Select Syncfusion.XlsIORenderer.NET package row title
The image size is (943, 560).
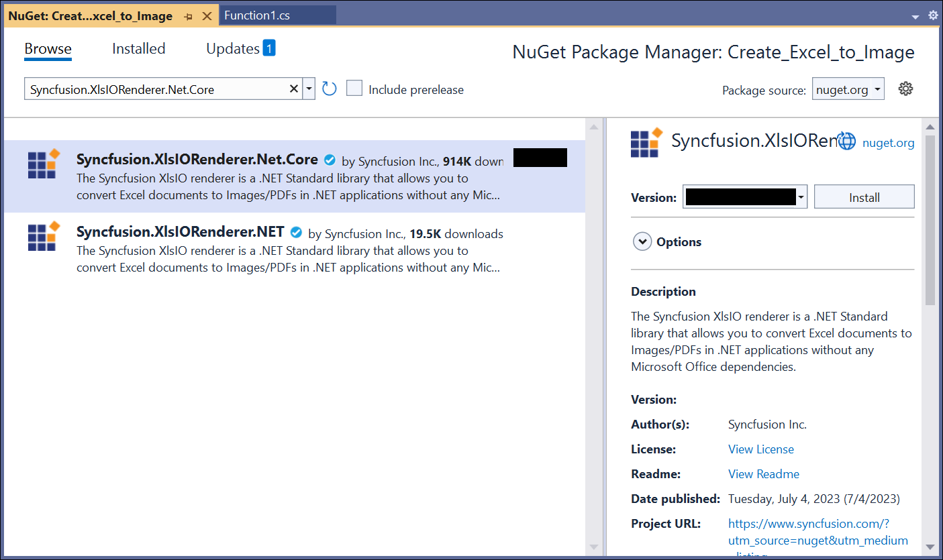(x=180, y=233)
